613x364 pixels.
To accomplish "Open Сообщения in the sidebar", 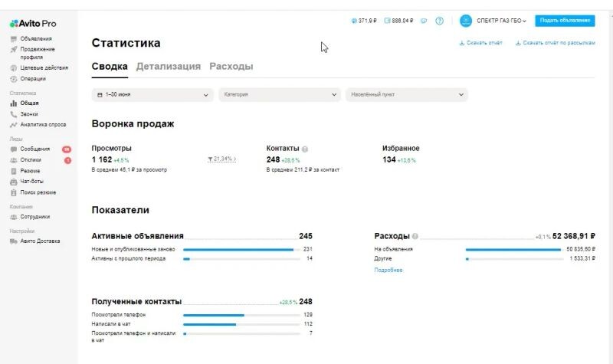I will tap(34, 149).
